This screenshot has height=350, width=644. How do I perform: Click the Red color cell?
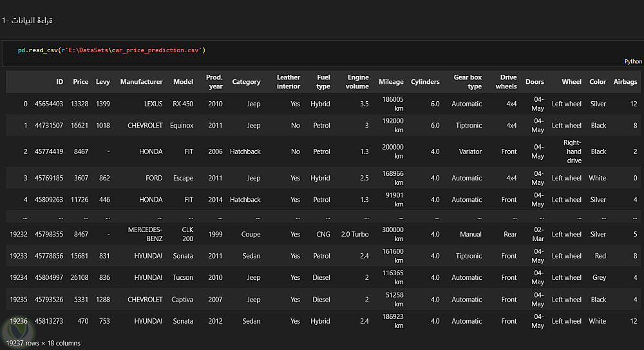(x=600, y=256)
